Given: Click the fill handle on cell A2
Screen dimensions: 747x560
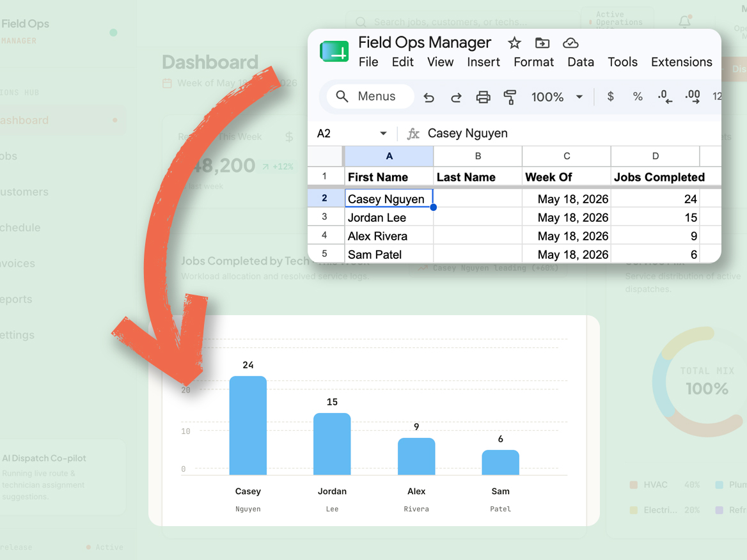Looking at the screenshot, I should 433,207.
